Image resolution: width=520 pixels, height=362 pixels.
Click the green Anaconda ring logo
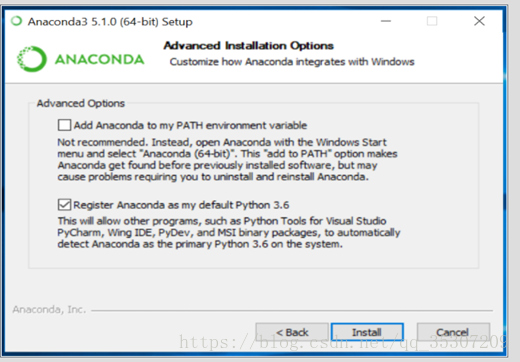coord(32,59)
